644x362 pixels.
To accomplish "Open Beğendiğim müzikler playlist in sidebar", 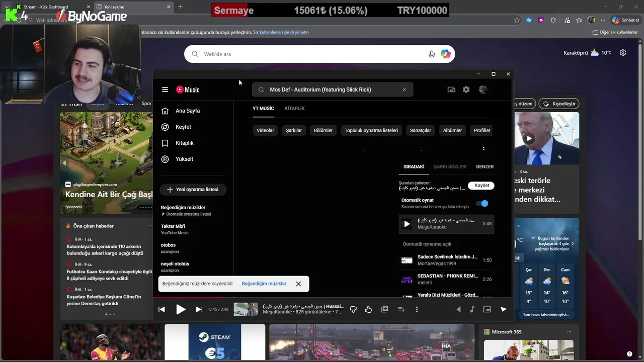I will tap(193, 211).
